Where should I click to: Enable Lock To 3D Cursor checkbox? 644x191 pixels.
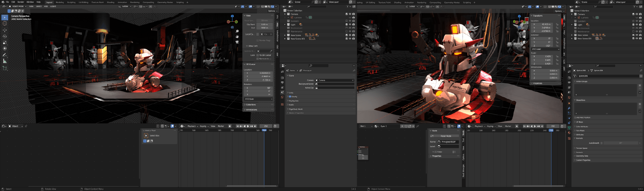258,55
